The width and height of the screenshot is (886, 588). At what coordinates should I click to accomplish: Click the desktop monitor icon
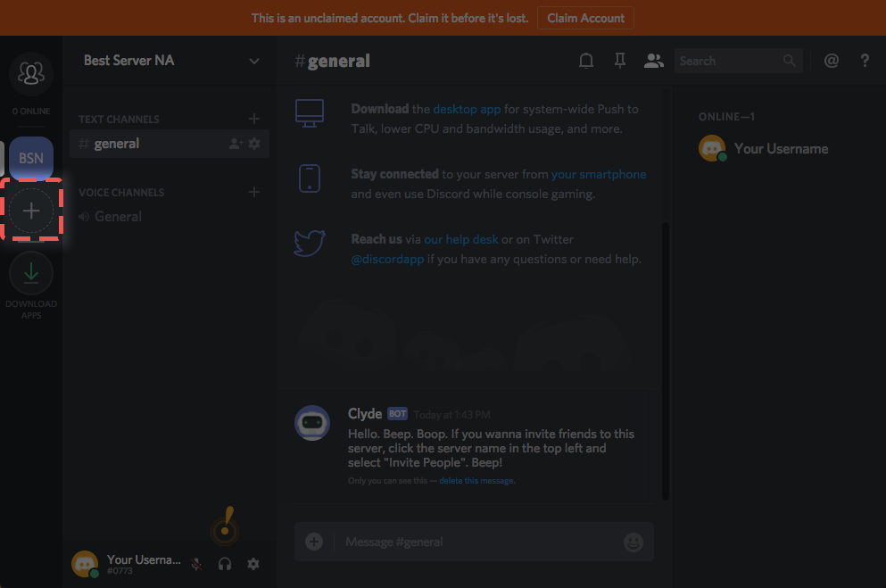pyautogui.click(x=310, y=113)
